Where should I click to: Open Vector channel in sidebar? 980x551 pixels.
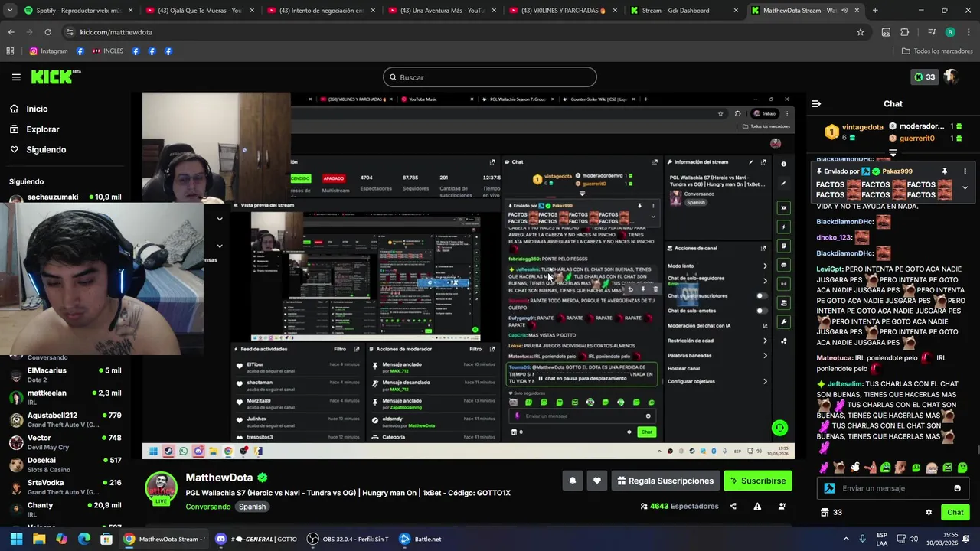tap(65, 442)
